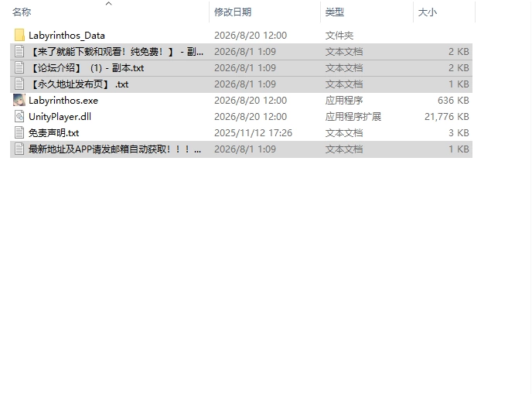Click the 1 KB size of 【永久地址发布页】.txt

coord(459,84)
